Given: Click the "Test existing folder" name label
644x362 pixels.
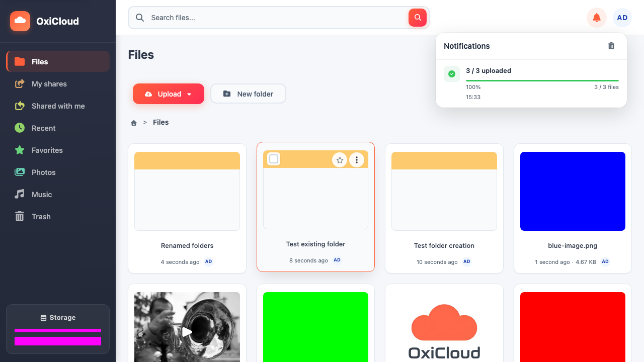Looking at the screenshot, I should (316, 244).
